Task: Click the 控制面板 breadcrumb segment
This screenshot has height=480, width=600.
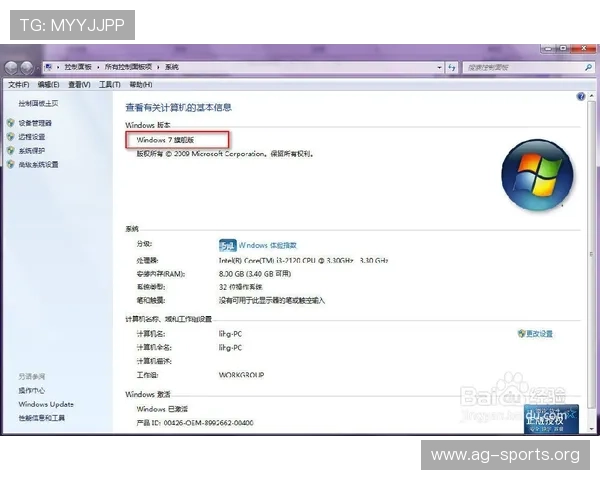Action: click(78, 67)
